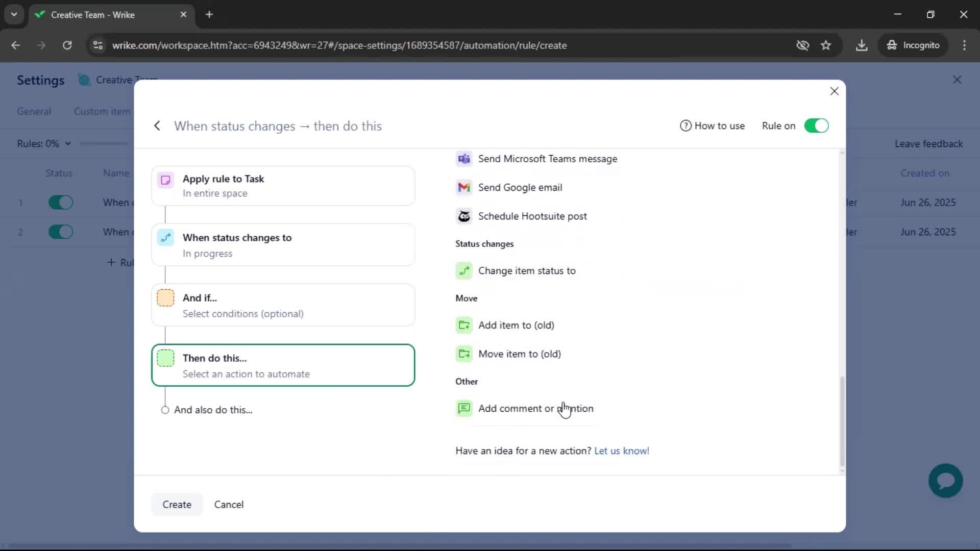Click the Create button
Image resolution: width=980 pixels, height=551 pixels.
[177, 505]
